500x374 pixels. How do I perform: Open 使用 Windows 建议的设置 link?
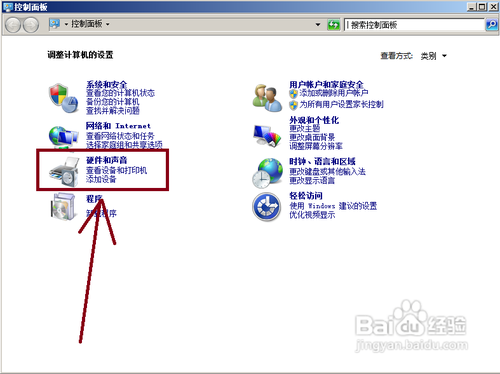click(x=333, y=206)
